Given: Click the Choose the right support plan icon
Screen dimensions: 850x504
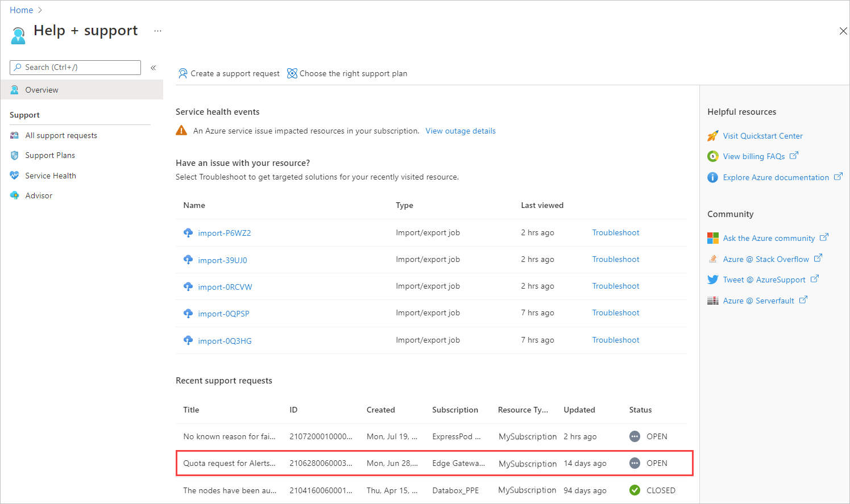Looking at the screenshot, I should (x=292, y=73).
